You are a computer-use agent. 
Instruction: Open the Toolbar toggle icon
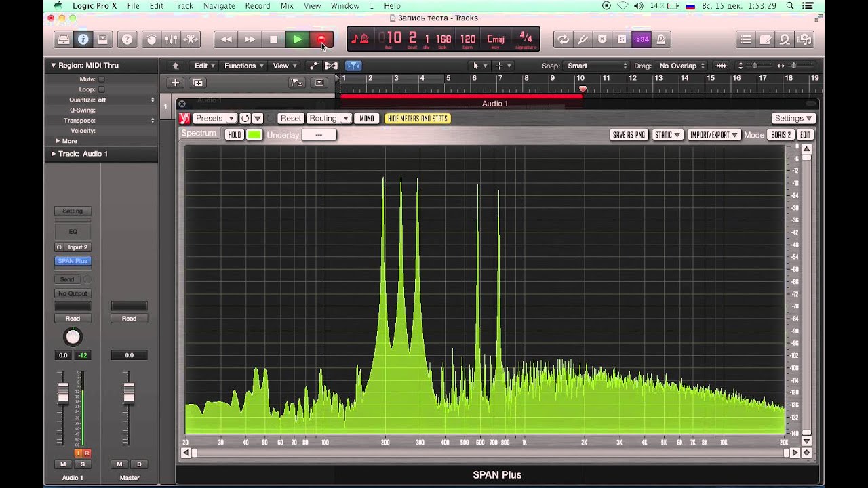(x=102, y=39)
